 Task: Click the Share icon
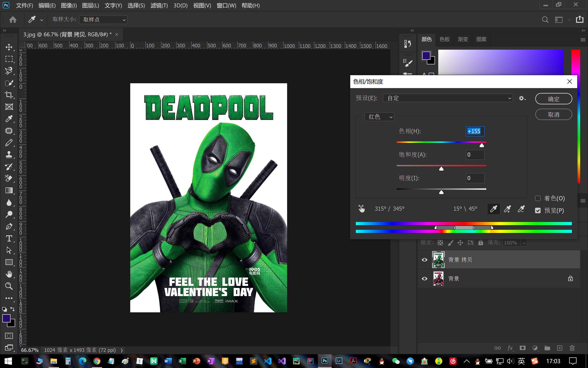point(580,19)
